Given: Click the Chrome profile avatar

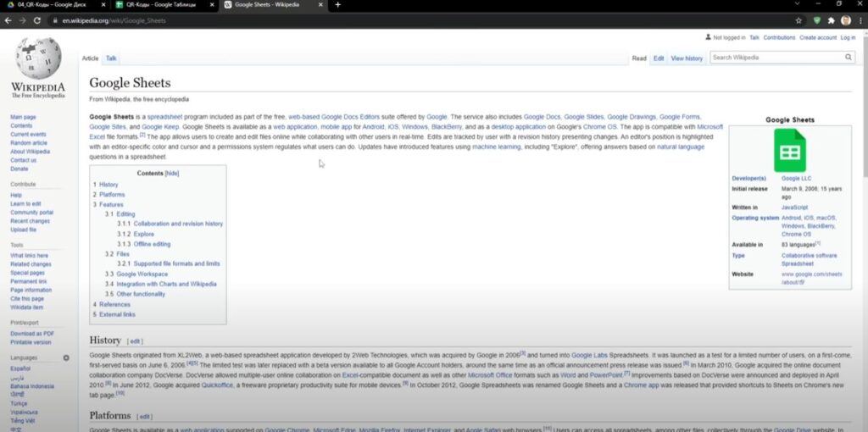Looking at the screenshot, I should [846, 19].
